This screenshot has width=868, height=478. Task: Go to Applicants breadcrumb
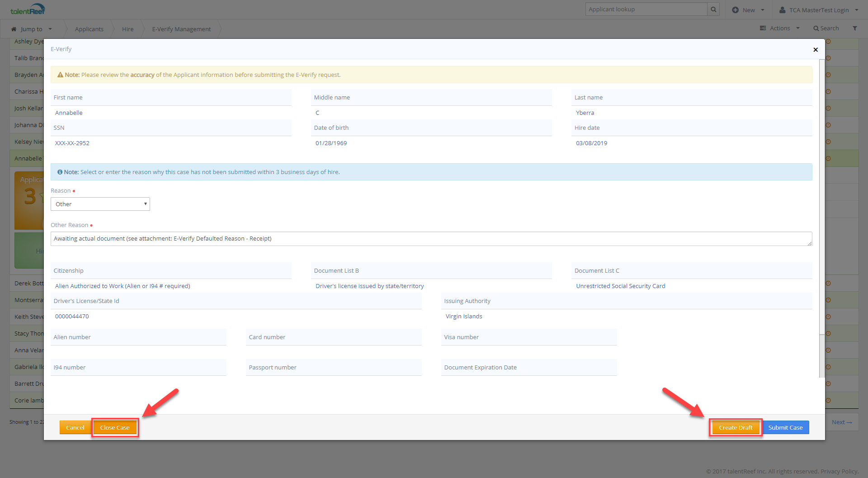coord(89,29)
